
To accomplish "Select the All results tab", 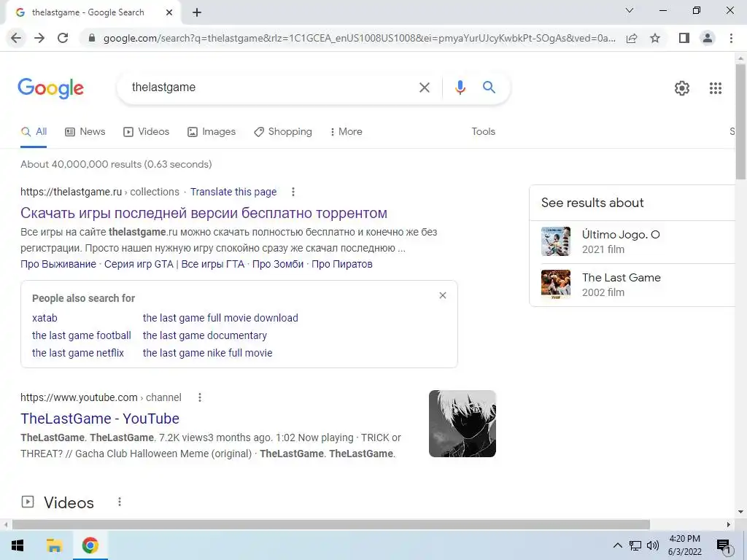I will click(x=34, y=132).
